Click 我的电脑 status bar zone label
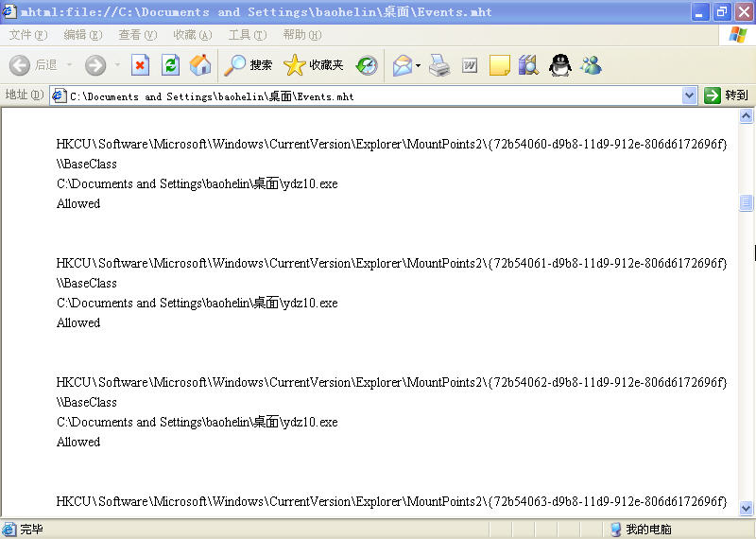The width and height of the screenshot is (756, 539). click(648, 530)
